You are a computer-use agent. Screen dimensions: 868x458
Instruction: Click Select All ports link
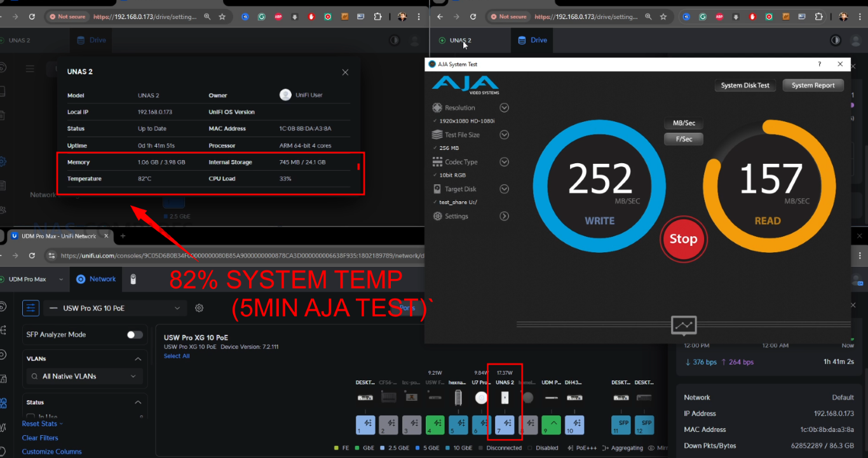pyautogui.click(x=177, y=356)
